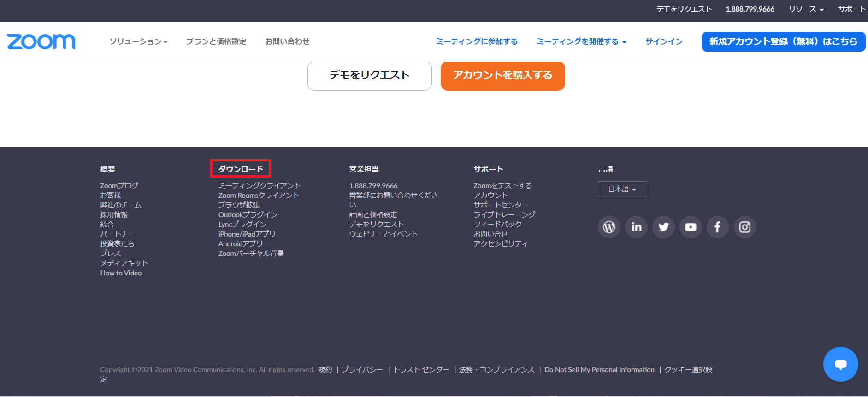Expand ミーティングを開催する dropdown
Screen dimensions: 868x397
tap(581, 41)
